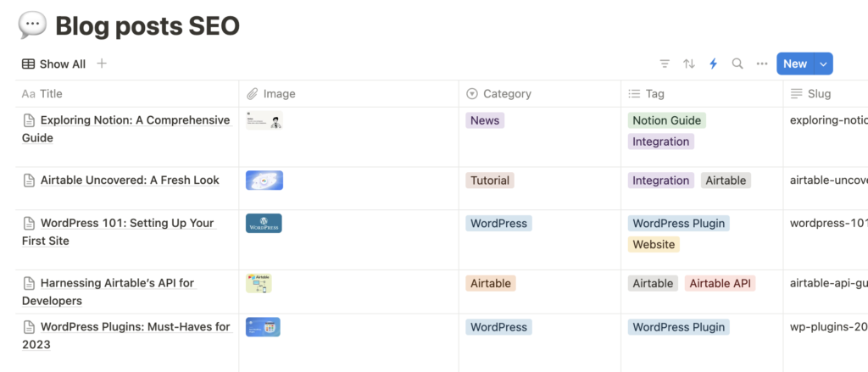The height and width of the screenshot is (372, 868).
Task: Click the search magnifier icon
Action: pyautogui.click(x=737, y=64)
